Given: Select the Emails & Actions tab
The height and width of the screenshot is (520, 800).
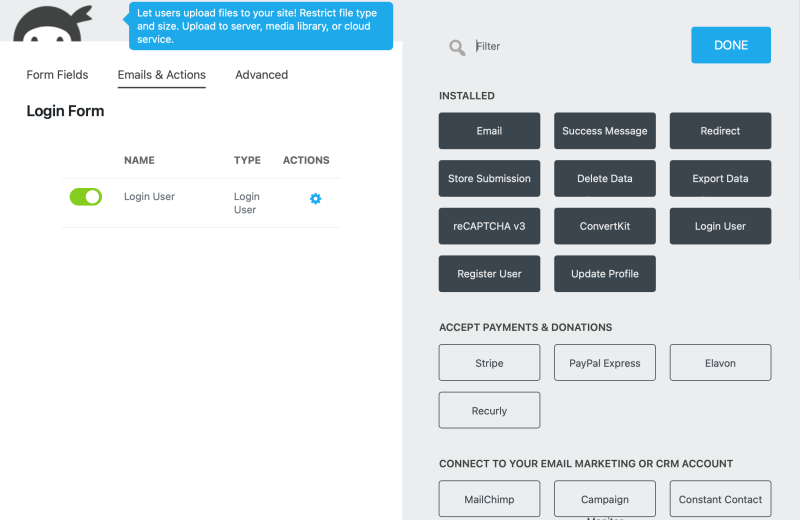Looking at the screenshot, I should tap(162, 75).
